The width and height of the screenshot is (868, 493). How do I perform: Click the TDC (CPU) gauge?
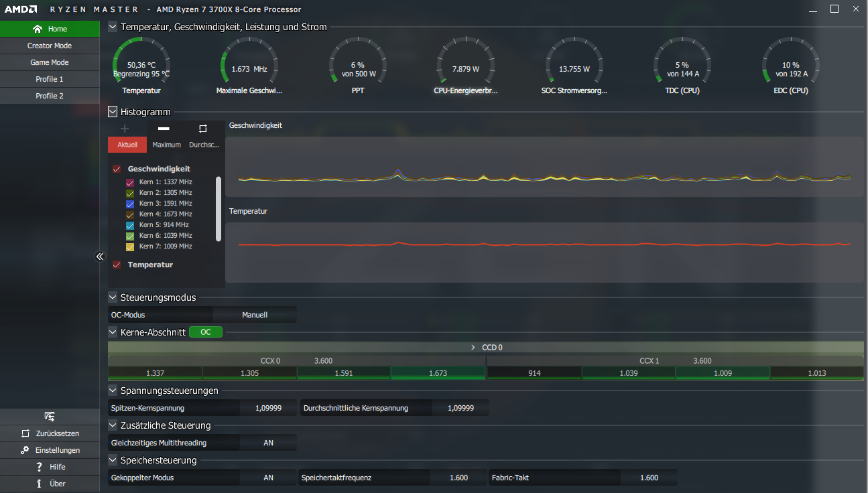(682, 60)
